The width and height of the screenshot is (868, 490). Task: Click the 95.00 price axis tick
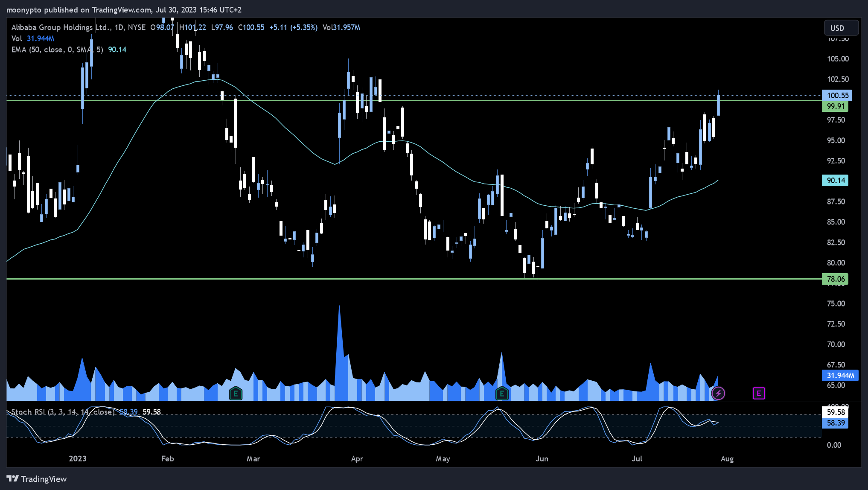click(836, 140)
